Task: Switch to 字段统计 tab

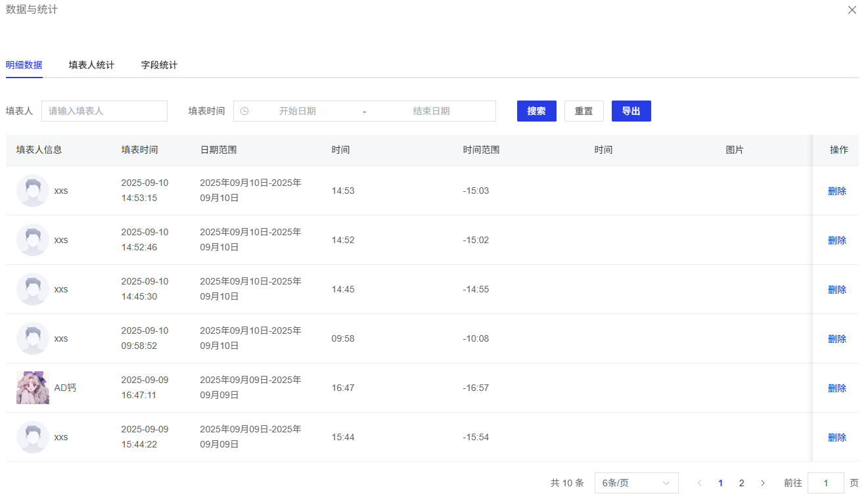Action: point(159,65)
